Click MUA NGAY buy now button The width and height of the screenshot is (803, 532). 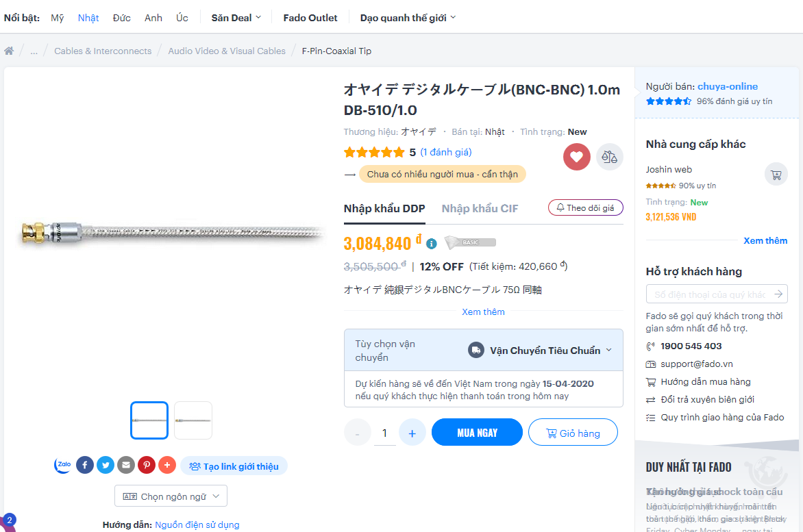[x=477, y=433]
